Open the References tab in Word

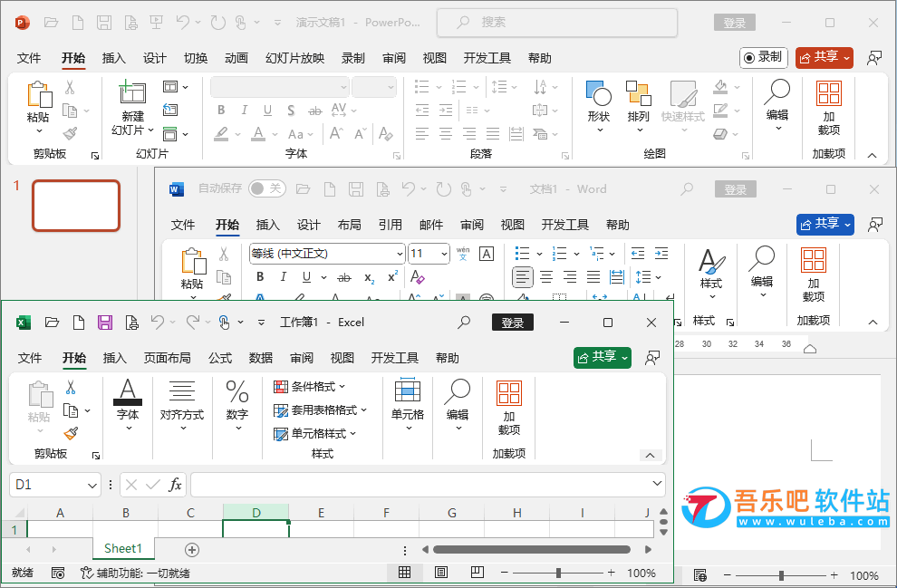pyautogui.click(x=391, y=225)
